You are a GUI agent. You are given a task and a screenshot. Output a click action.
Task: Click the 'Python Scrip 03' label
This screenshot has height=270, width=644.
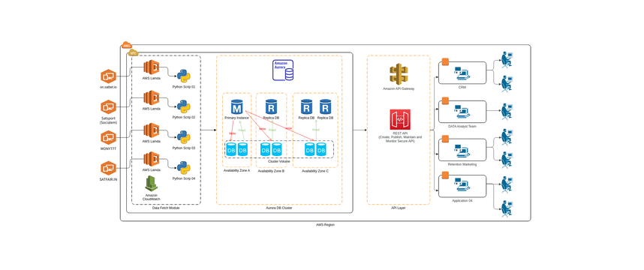184,148
